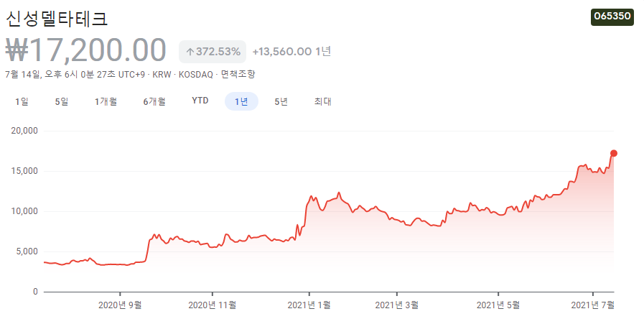Click the active 1년 range tab
The width and height of the screenshot is (644, 319).
[241, 101]
